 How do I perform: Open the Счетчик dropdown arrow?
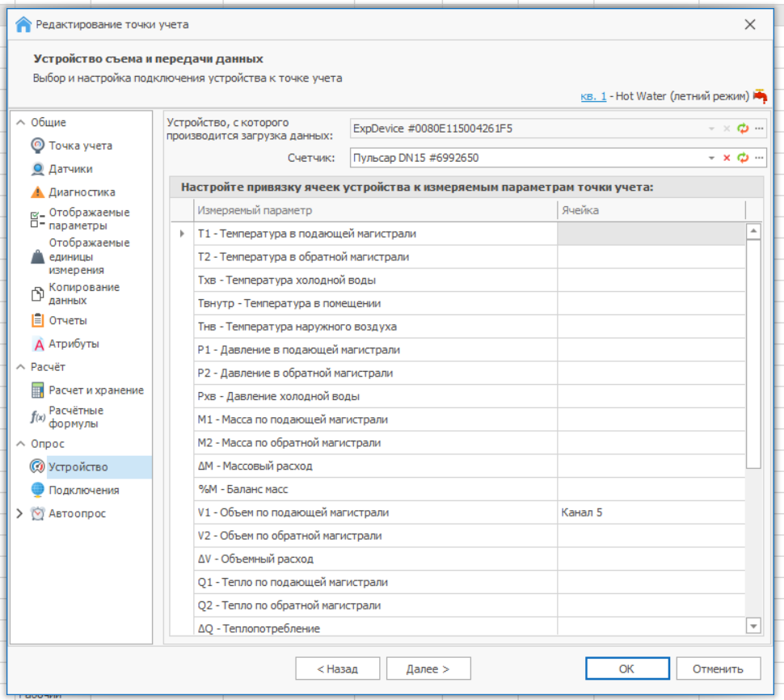point(711,158)
